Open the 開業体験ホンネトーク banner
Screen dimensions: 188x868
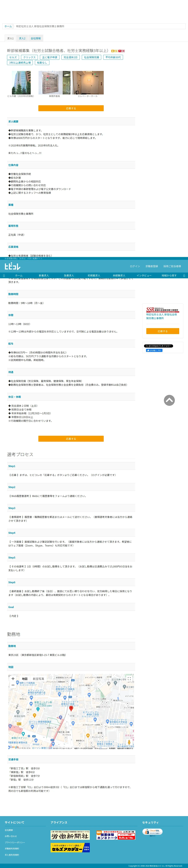click(x=116, y=835)
